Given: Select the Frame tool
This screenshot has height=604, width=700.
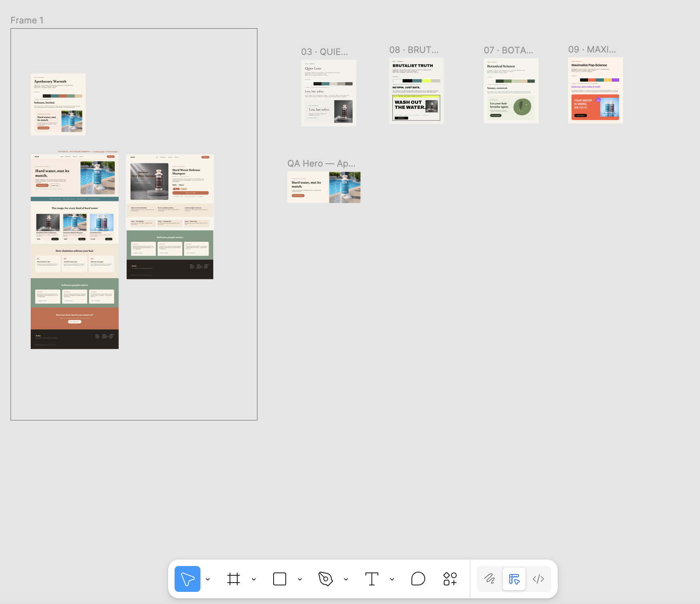Looking at the screenshot, I should [x=234, y=579].
